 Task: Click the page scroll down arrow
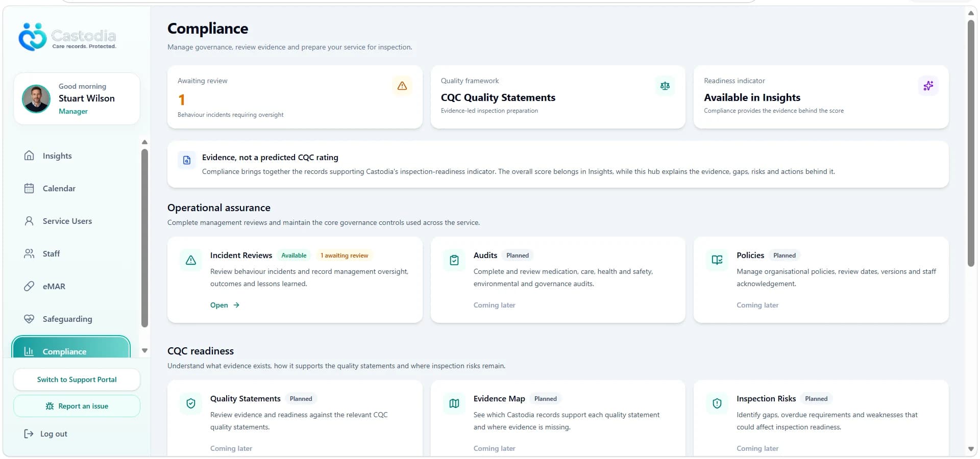pyautogui.click(x=971, y=449)
